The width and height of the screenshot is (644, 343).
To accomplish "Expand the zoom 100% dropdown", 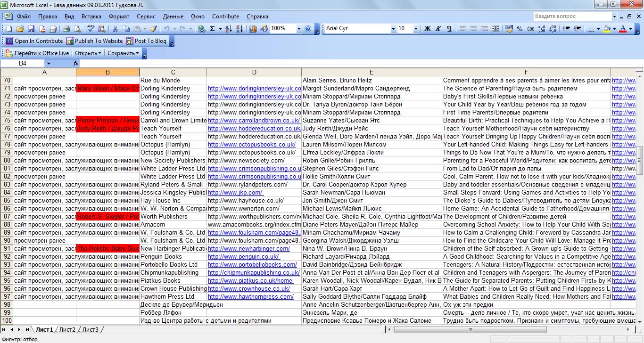I will pos(299,29).
